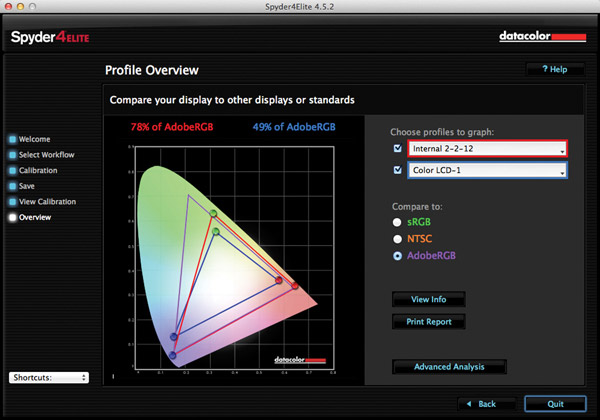Screen dimensions: 600x420
Task: Click the Welcome step indicator square
Action: tap(13, 139)
